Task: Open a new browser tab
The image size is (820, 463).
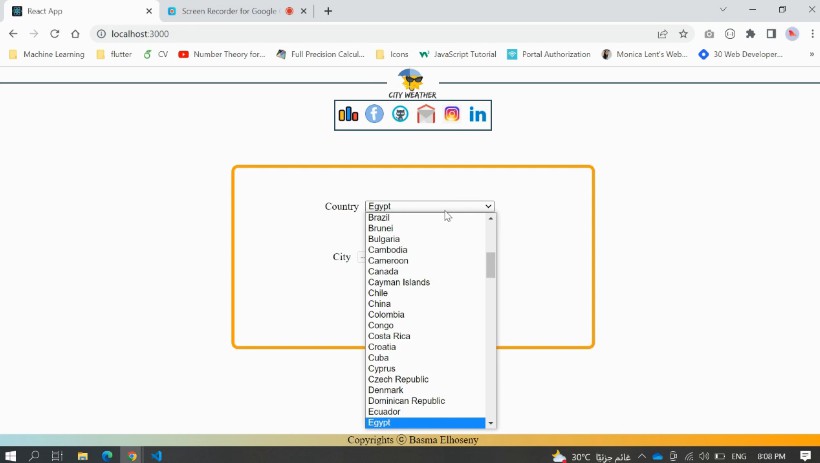Action: coord(328,11)
